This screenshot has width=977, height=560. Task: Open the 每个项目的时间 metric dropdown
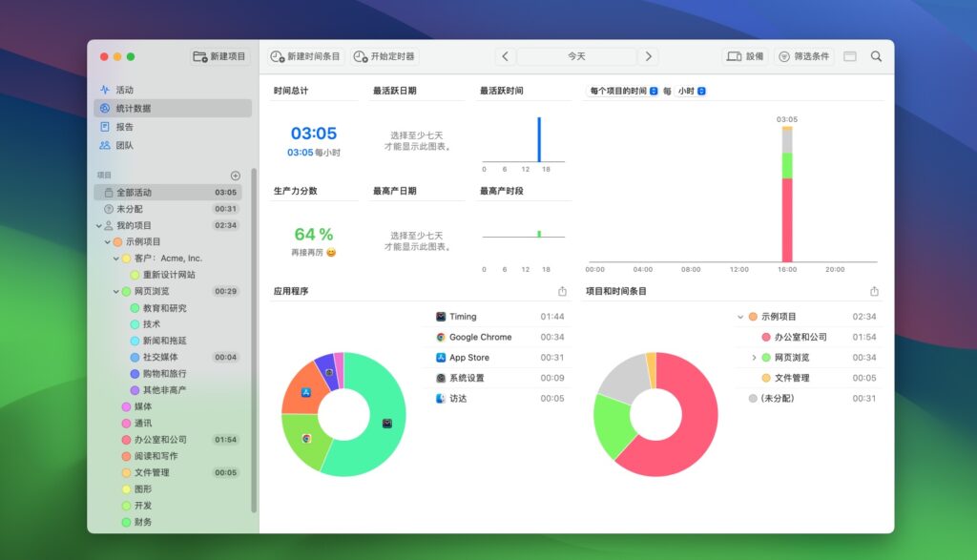tap(655, 88)
